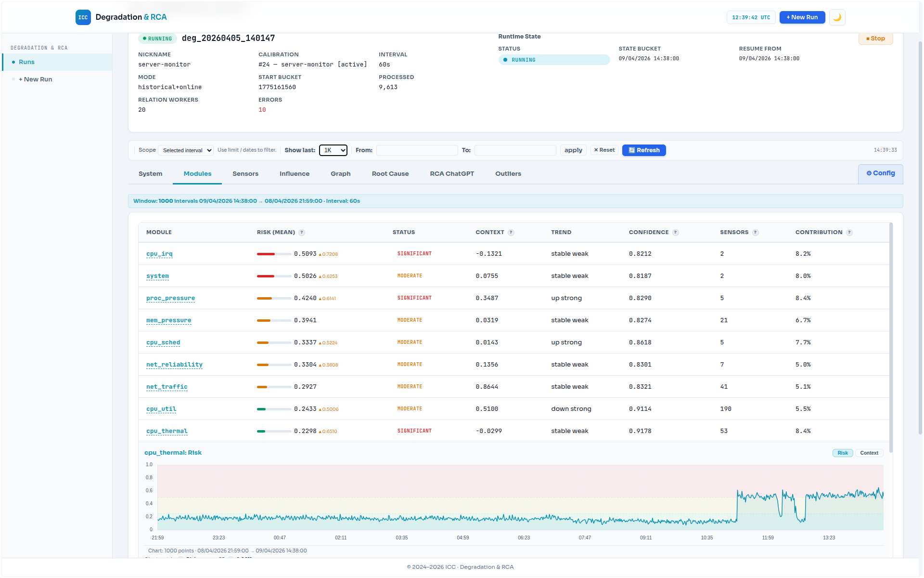
Task: Toggle dark mode with the moon icon
Action: (837, 17)
